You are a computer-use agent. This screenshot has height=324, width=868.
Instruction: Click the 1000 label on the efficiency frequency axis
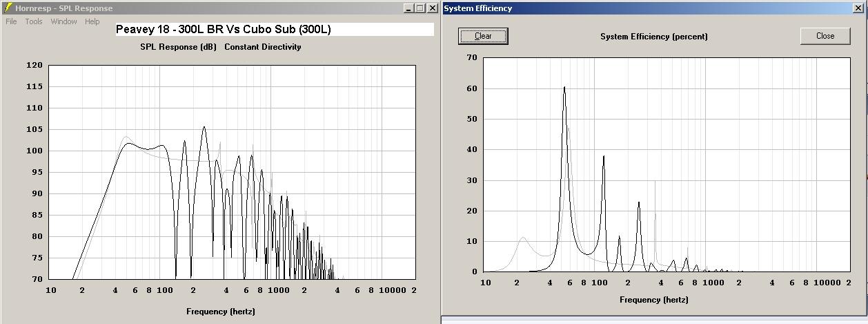click(714, 283)
